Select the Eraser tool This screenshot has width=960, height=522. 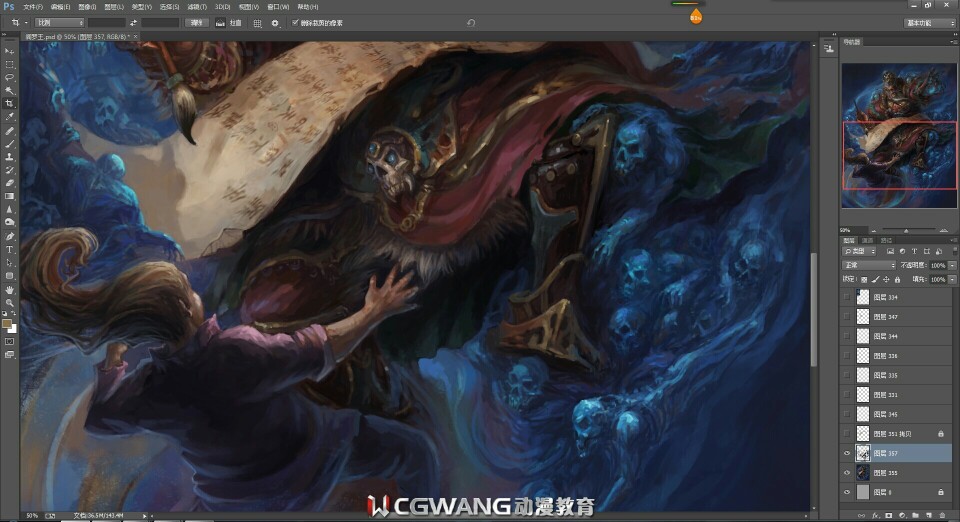[x=9, y=183]
